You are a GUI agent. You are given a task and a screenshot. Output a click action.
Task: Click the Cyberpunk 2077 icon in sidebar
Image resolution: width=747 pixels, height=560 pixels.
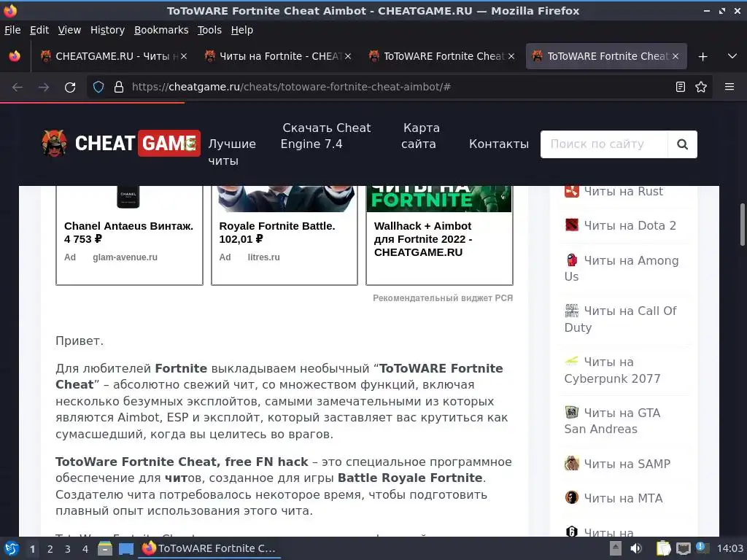(x=572, y=361)
